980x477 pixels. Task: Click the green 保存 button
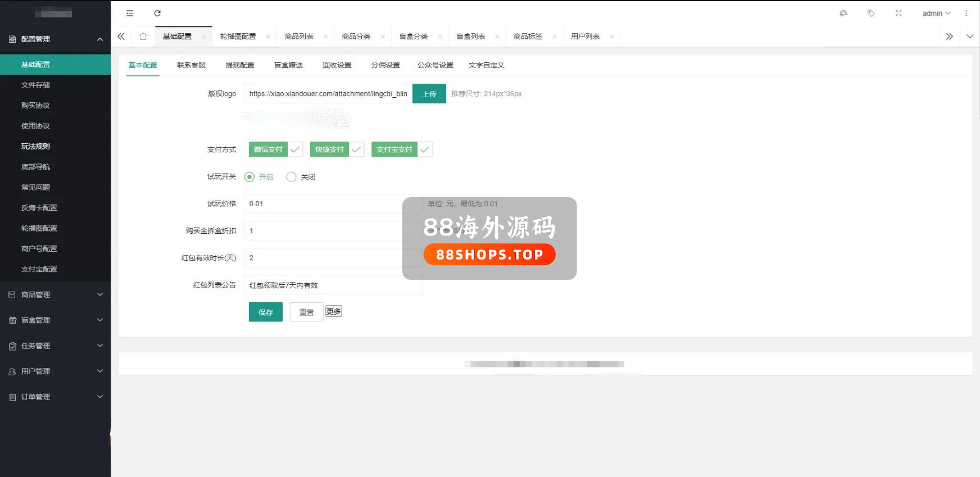point(265,312)
